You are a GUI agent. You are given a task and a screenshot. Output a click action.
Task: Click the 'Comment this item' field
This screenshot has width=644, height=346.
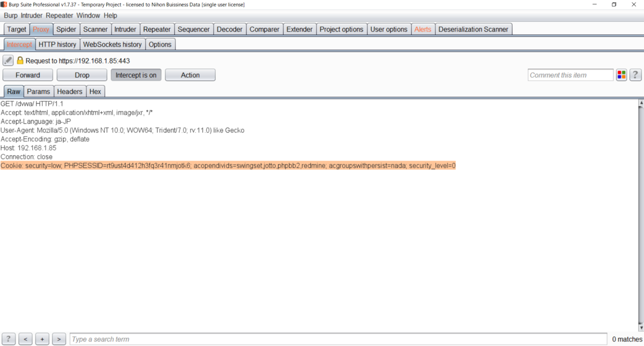[x=570, y=75]
